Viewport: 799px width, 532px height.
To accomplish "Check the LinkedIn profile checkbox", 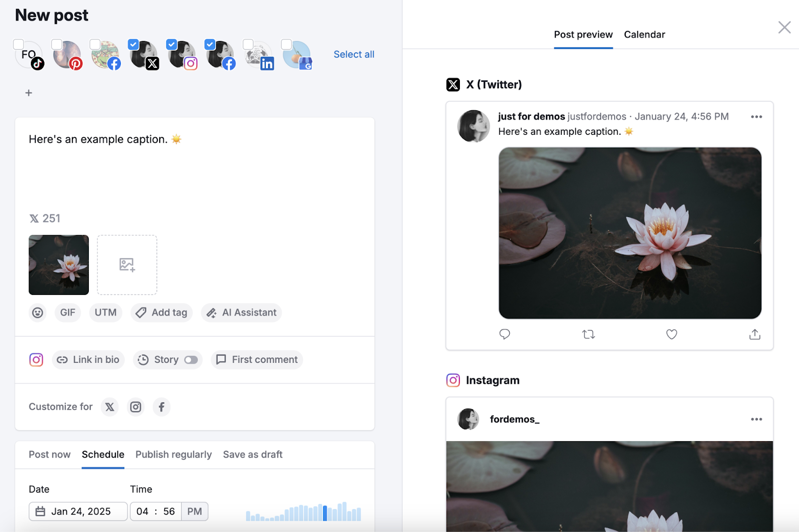I will pyautogui.click(x=248, y=44).
